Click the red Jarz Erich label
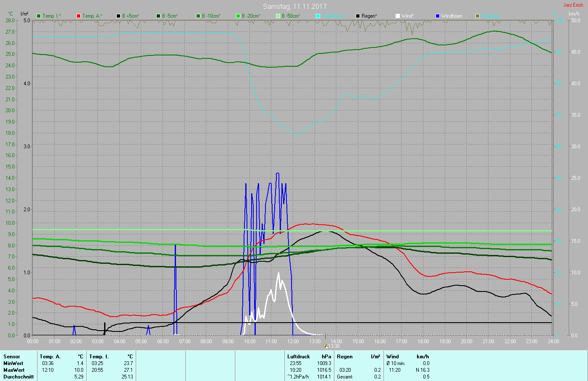This screenshot has height=381, width=588. [x=573, y=5]
